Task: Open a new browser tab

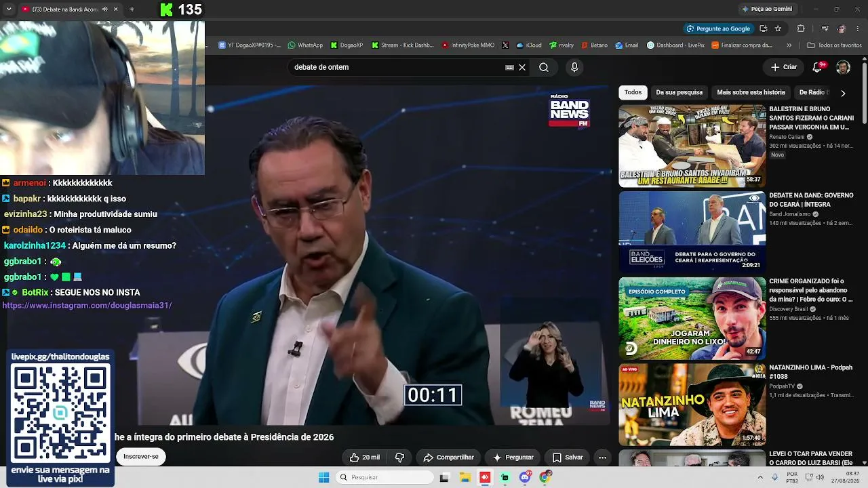Action: pyautogui.click(x=132, y=9)
